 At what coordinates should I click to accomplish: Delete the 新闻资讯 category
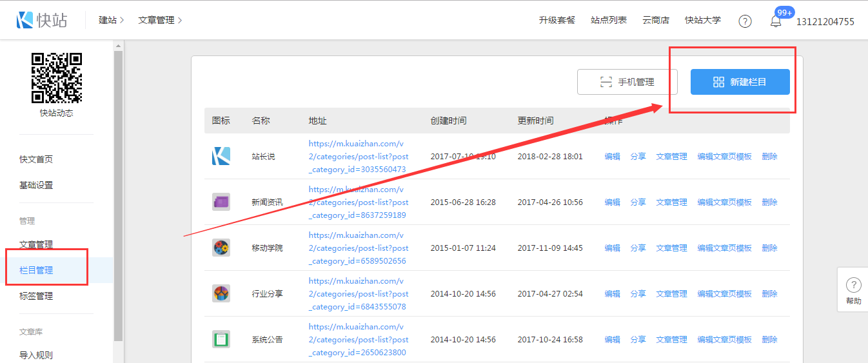(x=769, y=202)
